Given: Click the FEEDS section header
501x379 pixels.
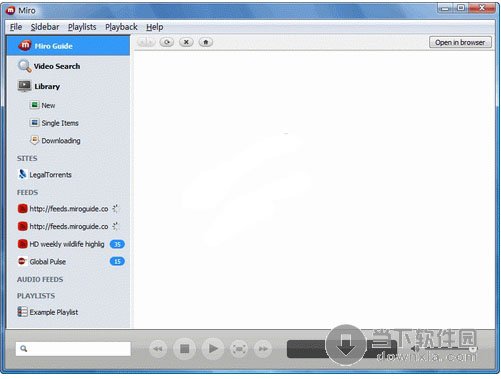Looking at the screenshot, I should click(27, 193).
